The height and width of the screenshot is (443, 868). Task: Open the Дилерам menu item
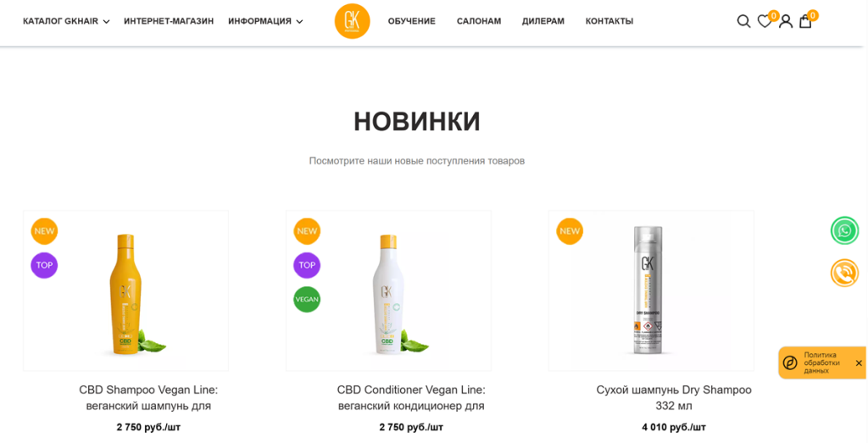(543, 21)
